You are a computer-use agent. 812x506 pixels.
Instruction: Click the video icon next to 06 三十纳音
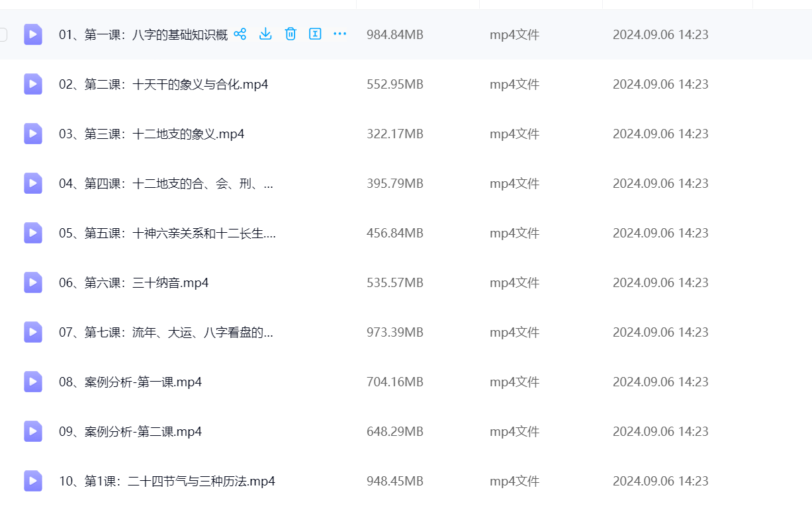pyautogui.click(x=33, y=282)
